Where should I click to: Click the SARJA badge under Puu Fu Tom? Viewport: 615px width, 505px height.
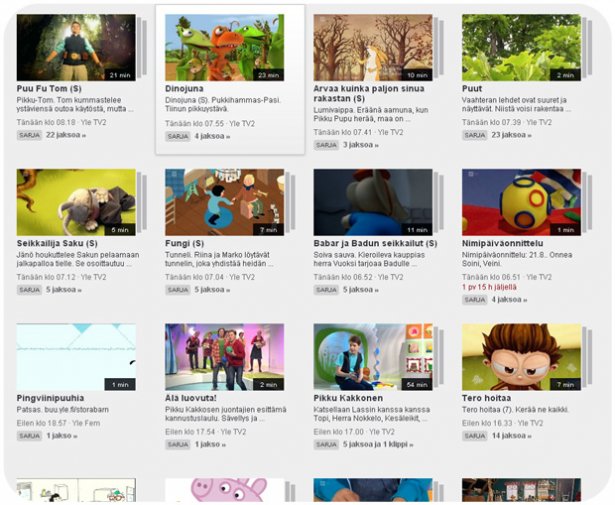pos(29,135)
